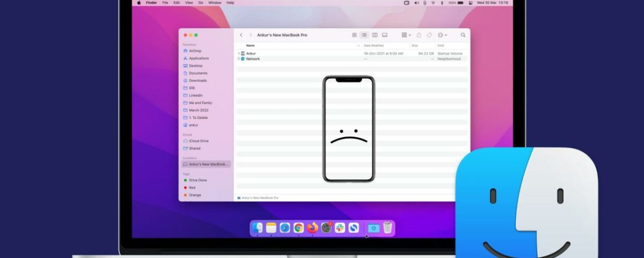644x258 pixels.
Task: Sort by the Size column header
Action: click(415, 46)
